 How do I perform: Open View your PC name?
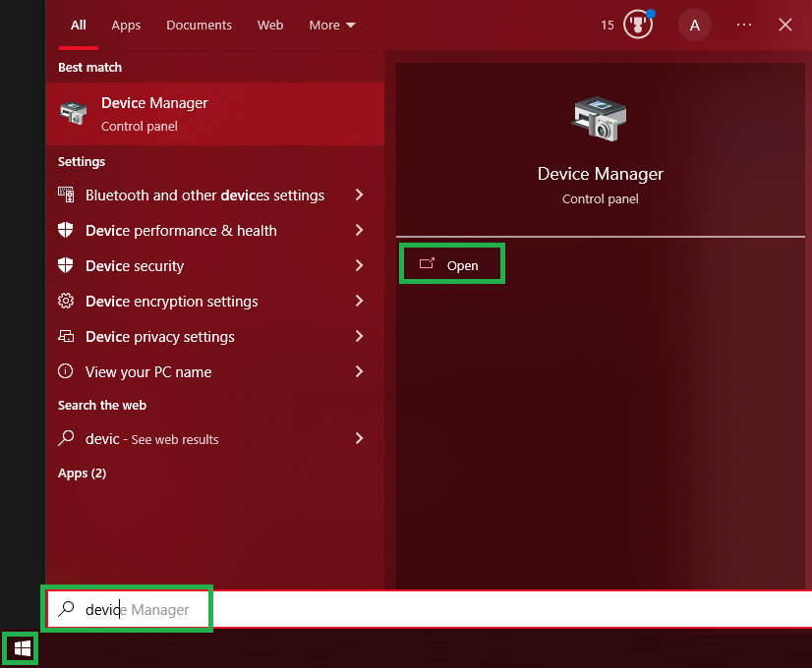pos(215,371)
